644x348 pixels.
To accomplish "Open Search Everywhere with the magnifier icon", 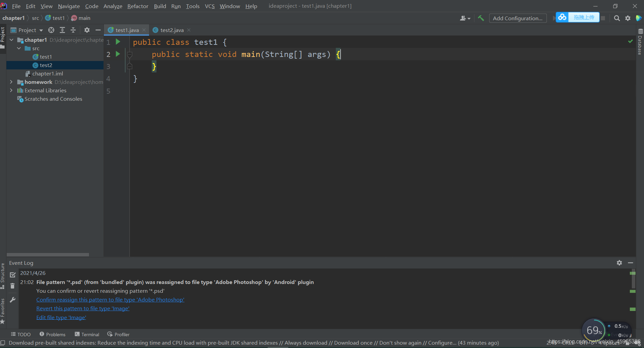I will coord(617,18).
